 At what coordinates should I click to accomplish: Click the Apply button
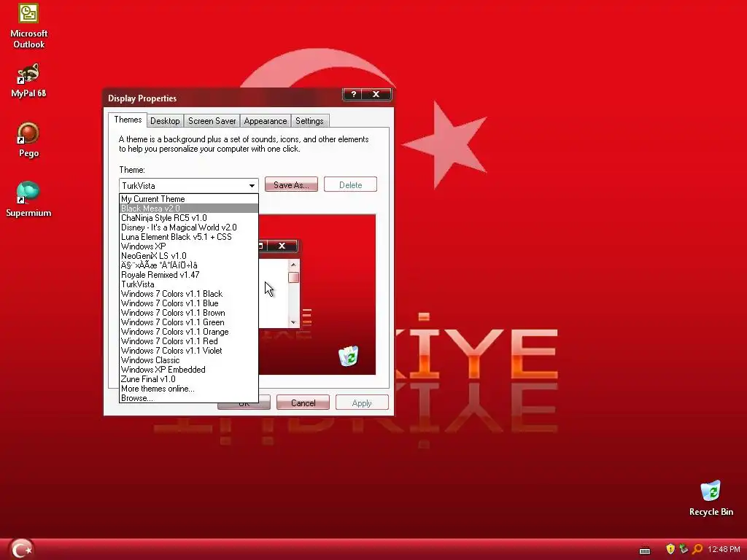[362, 402]
